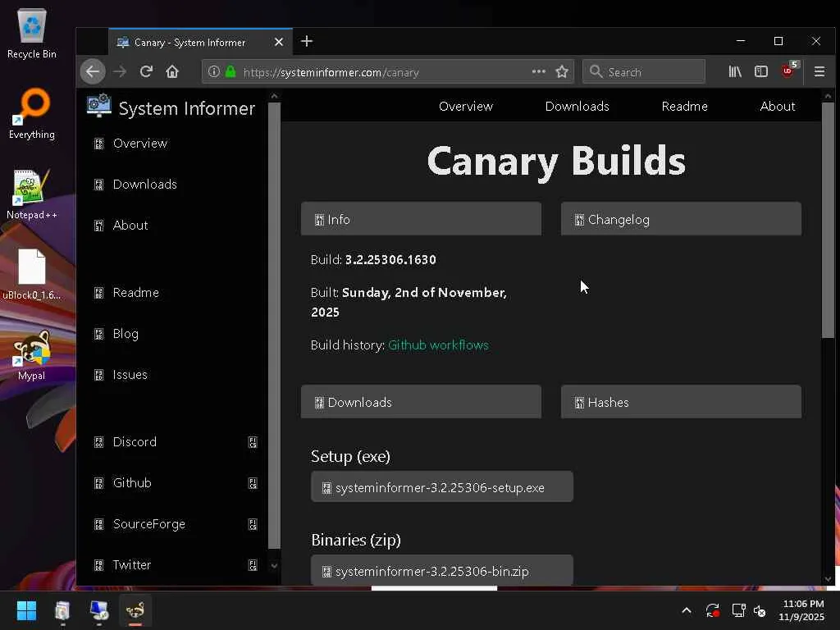Viewport: 840px width, 630px height.
Task: Click the green secure connection padlock
Action: pyautogui.click(x=231, y=71)
